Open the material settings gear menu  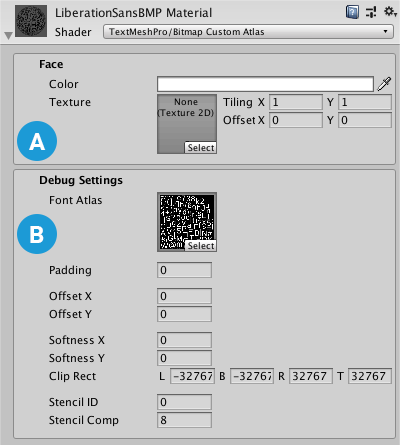390,12
